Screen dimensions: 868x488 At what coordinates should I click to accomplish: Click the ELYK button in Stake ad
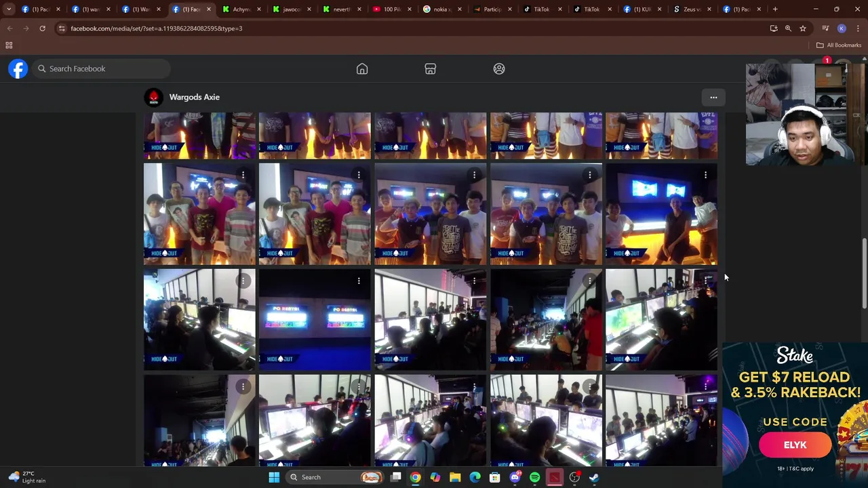(x=795, y=445)
